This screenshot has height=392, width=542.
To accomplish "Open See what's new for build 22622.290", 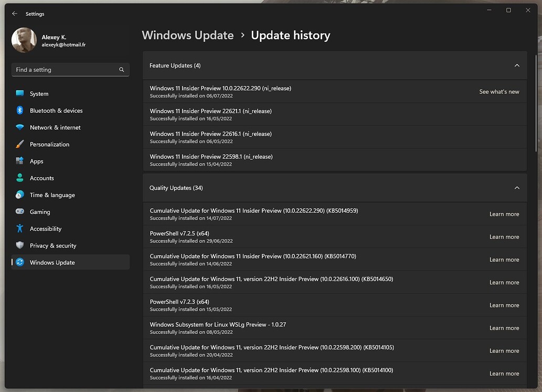I will coord(499,91).
